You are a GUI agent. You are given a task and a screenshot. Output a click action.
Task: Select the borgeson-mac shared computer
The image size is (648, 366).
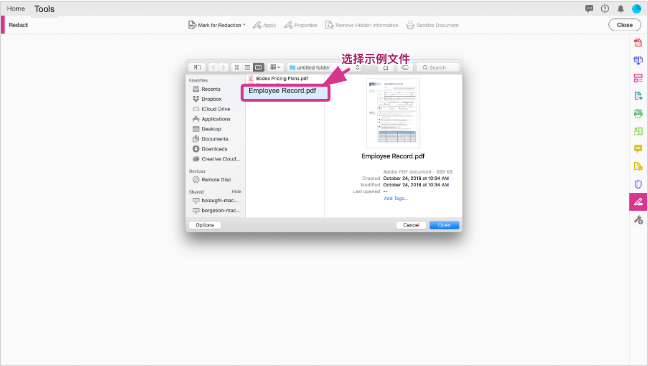click(x=220, y=210)
